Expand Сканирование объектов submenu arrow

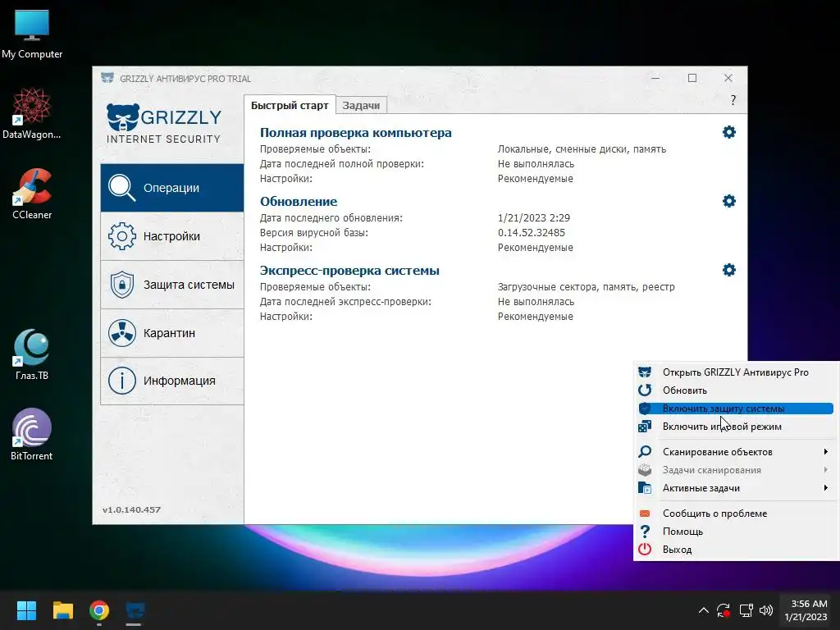click(825, 452)
